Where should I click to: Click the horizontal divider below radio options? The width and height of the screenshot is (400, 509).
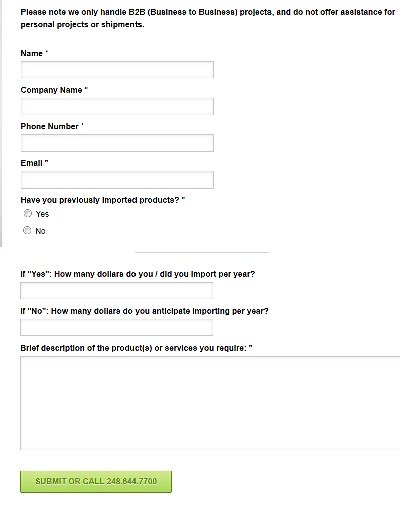tap(202, 253)
